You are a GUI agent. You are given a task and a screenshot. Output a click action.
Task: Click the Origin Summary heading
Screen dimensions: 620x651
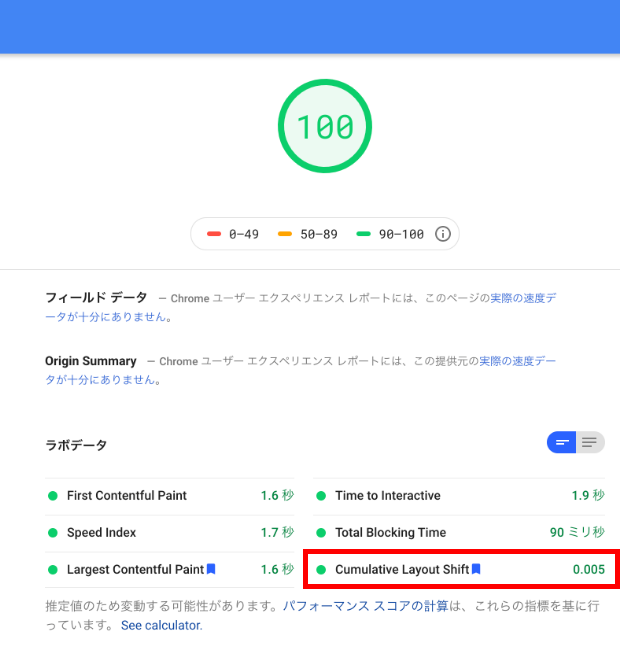[x=91, y=361]
